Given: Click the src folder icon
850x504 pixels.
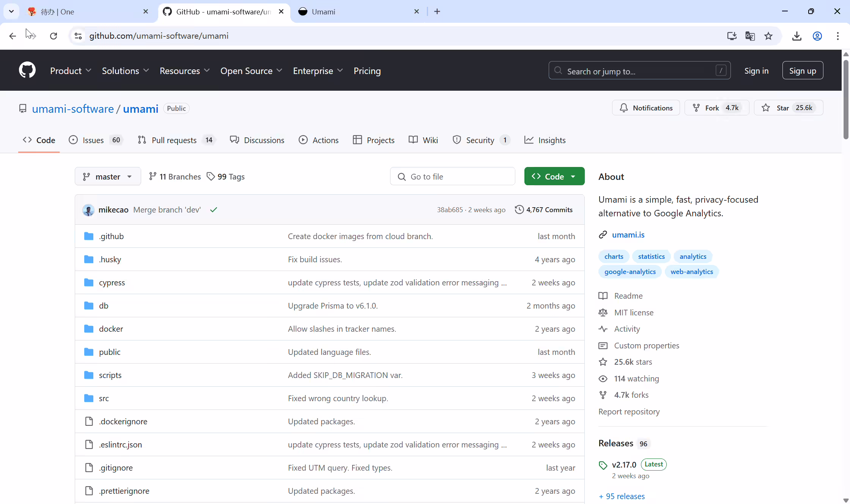Looking at the screenshot, I should point(89,398).
